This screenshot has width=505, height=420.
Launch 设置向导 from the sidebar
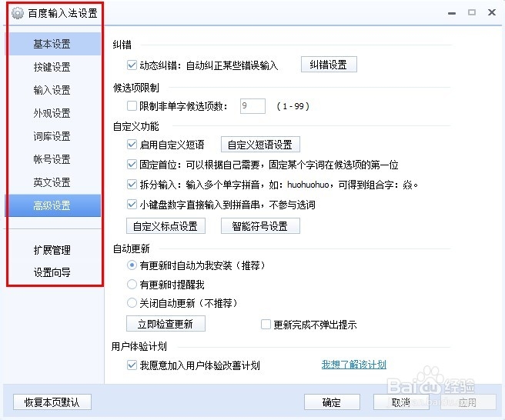click(x=52, y=272)
